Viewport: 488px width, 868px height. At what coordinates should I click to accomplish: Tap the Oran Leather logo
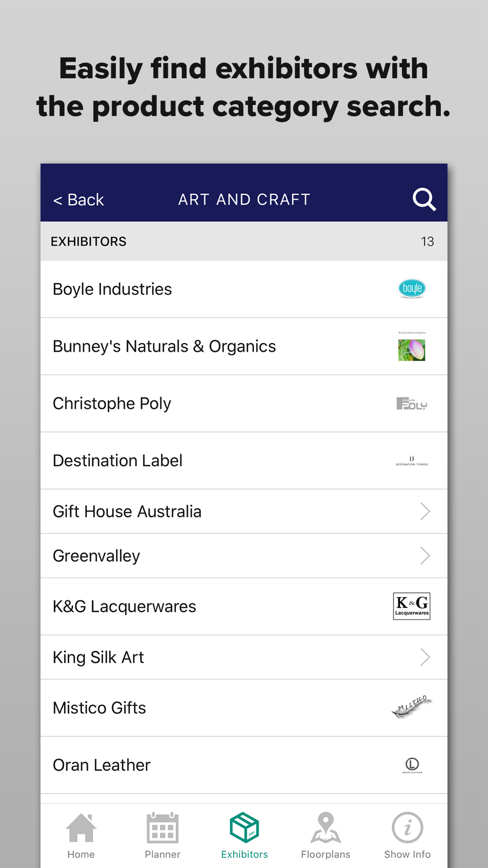412,765
